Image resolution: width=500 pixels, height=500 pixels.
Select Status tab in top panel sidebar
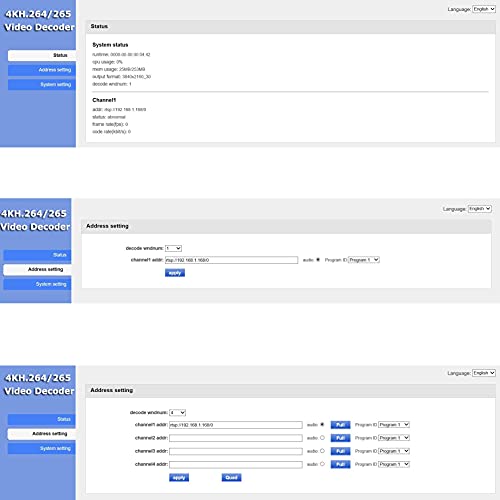[x=42, y=55]
